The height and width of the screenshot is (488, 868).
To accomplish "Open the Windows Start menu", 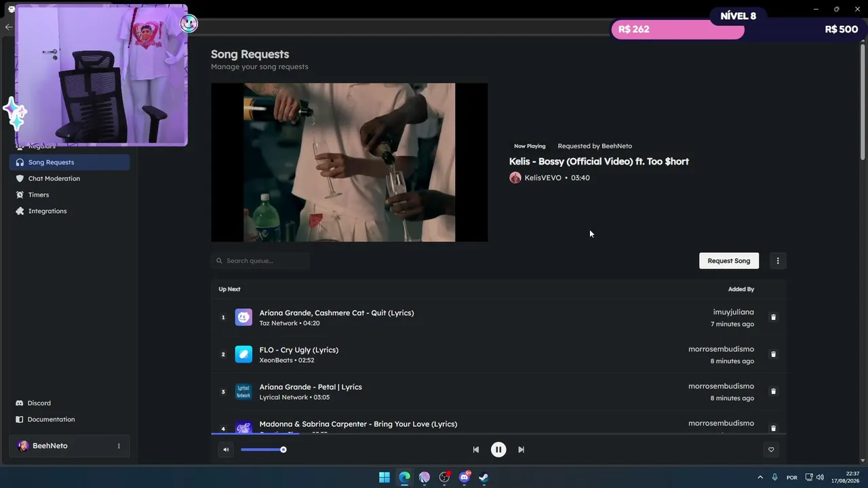I will [384, 477].
